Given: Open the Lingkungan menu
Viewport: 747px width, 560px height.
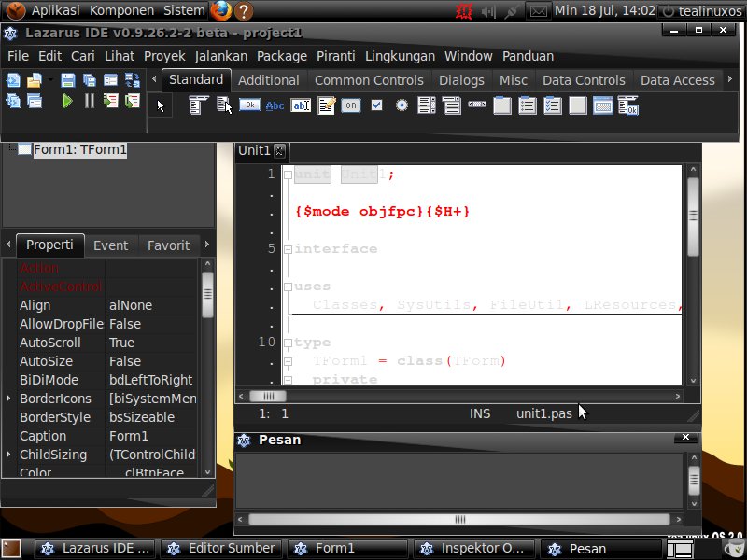Looking at the screenshot, I should point(400,56).
